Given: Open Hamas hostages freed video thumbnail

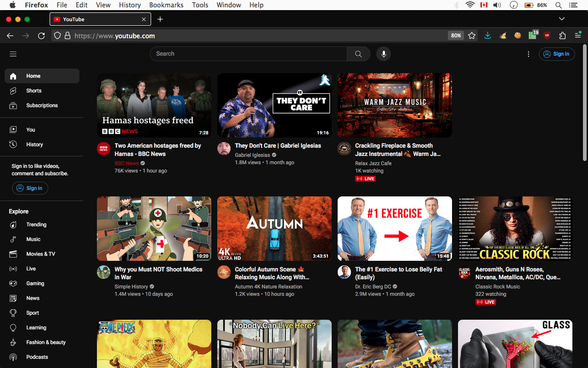Looking at the screenshot, I should (x=154, y=105).
